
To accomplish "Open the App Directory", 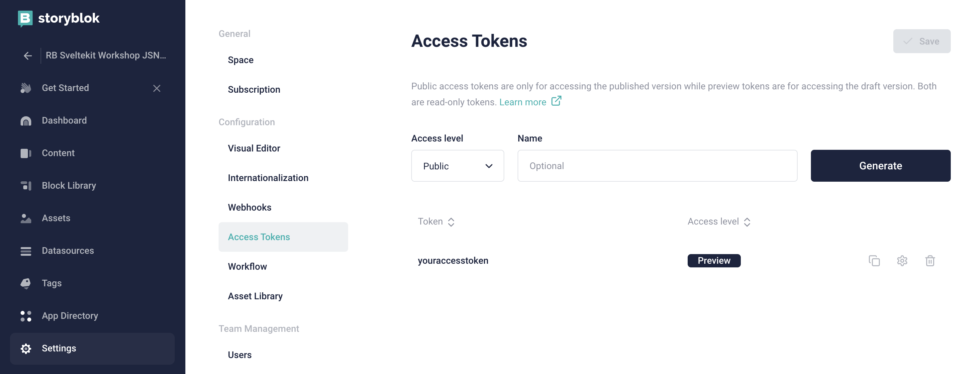I will point(70,316).
